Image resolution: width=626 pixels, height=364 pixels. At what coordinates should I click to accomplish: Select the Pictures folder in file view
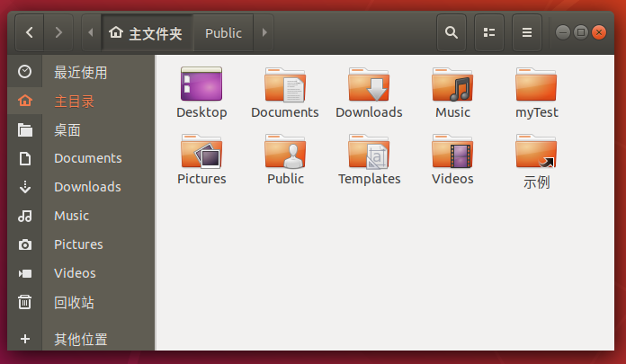201,153
